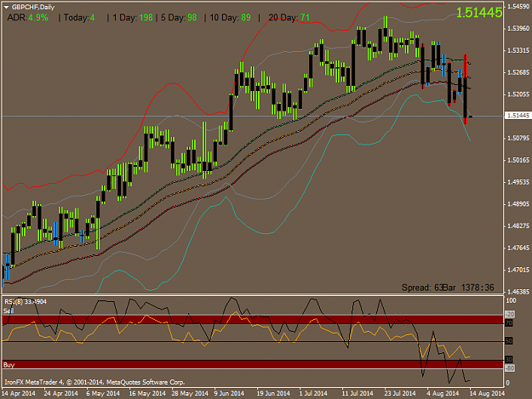Click the 1.52685 price scale label

tap(518, 72)
